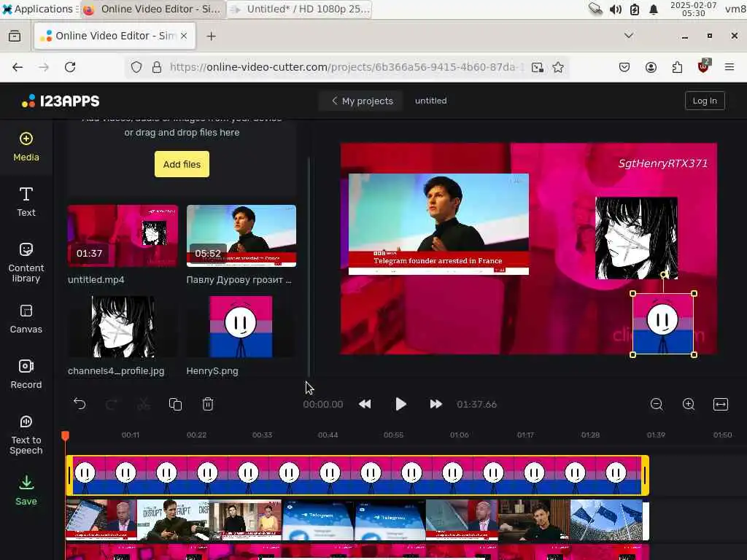Open the Firefox hamburger menu

(x=729, y=67)
